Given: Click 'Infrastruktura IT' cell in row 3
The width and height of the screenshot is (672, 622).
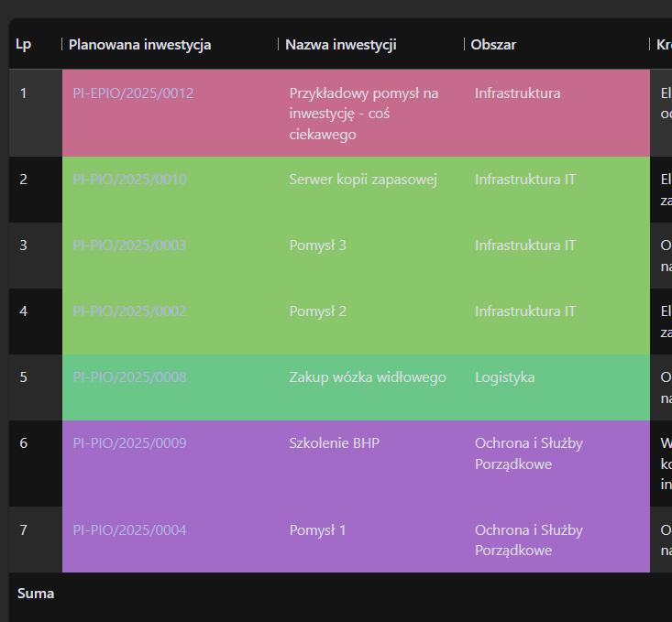Looking at the screenshot, I should (x=557, y=256).
